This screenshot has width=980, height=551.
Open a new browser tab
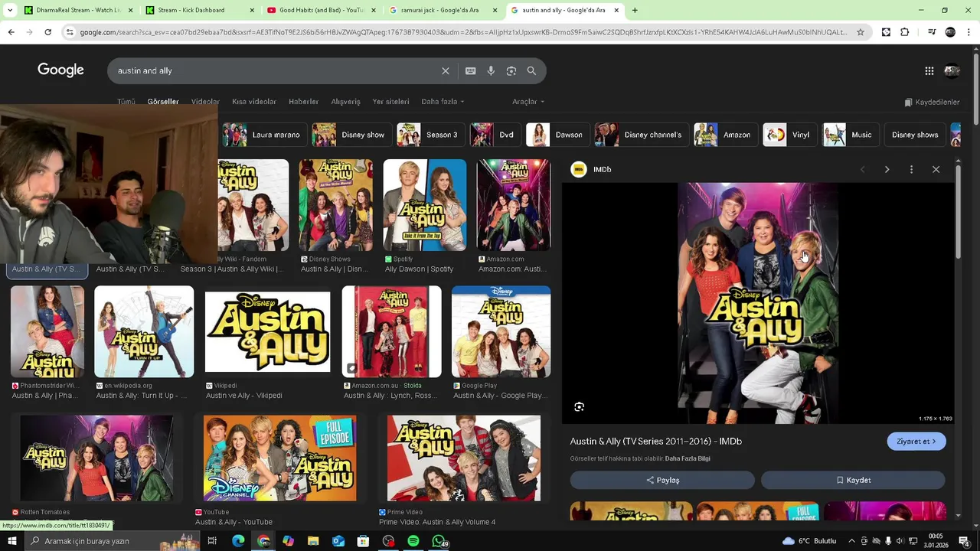[x=635, y=10]
